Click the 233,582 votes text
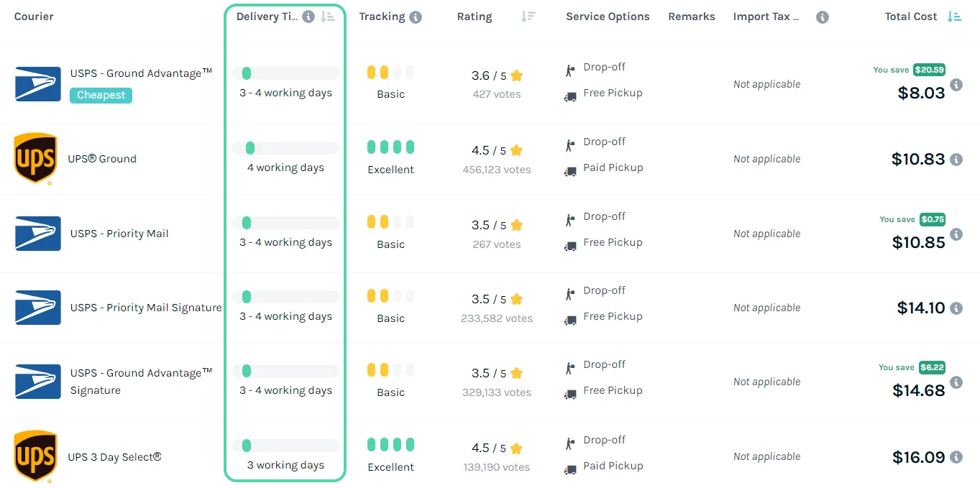Viewport: 980px width, 488px height. 497,318
